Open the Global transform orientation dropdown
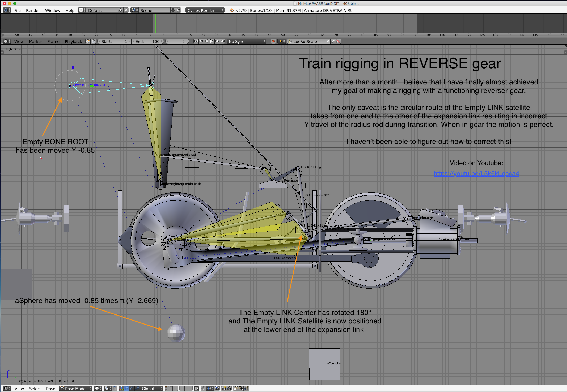567x392 pixels. (151, 389)
